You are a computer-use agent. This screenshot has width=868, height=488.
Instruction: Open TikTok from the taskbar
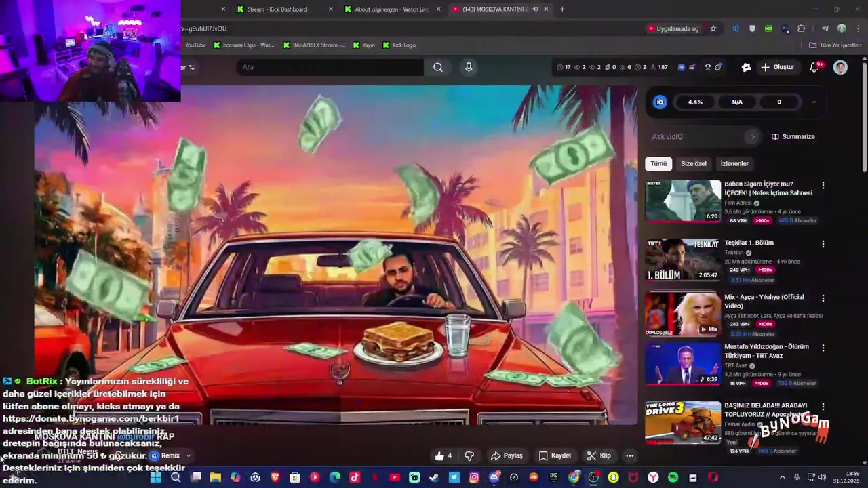355,477
